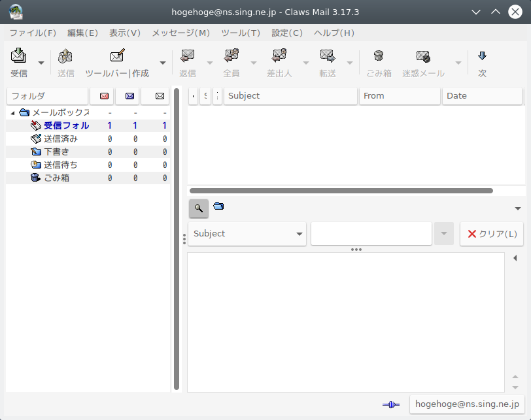
Task: Click the folder pane vertical scrollbar
Action: click(x=177, y=239)
